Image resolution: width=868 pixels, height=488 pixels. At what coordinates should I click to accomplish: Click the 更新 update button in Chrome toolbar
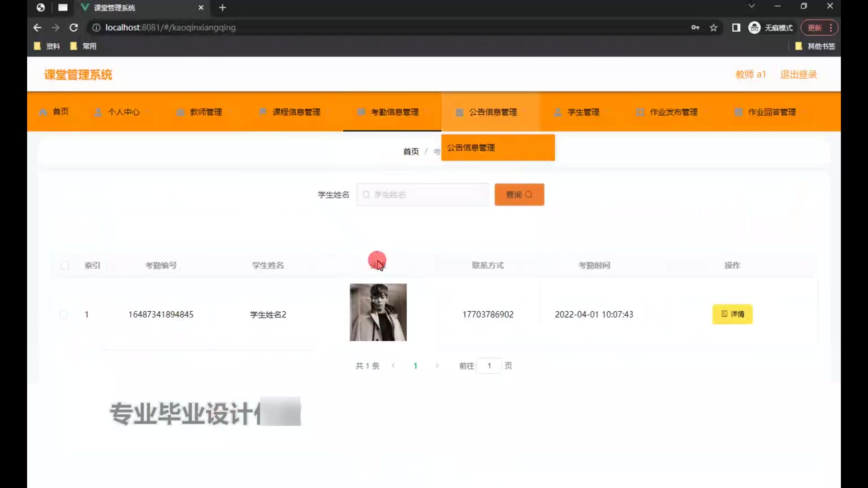coord(815,28)
